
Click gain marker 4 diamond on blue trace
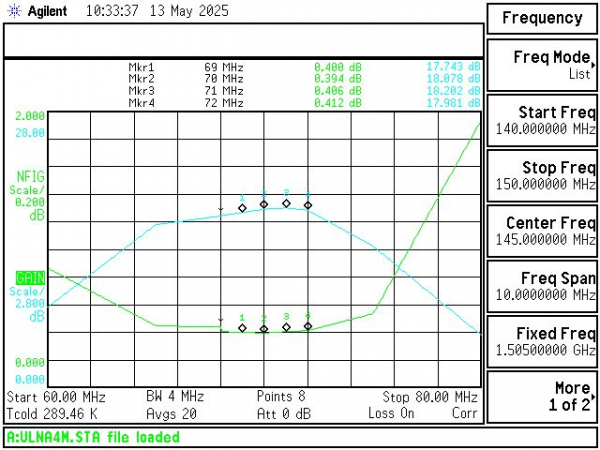(x=308, y=205)
